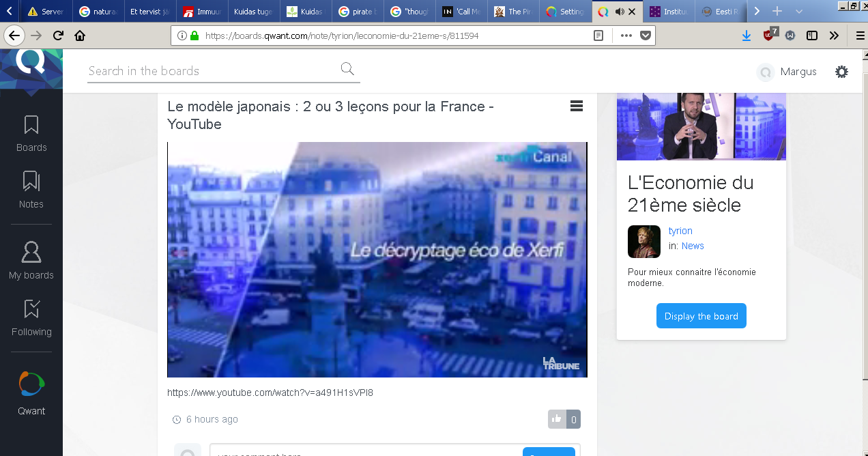Expand toolbar overflow chevrons

tap(834, 35)
